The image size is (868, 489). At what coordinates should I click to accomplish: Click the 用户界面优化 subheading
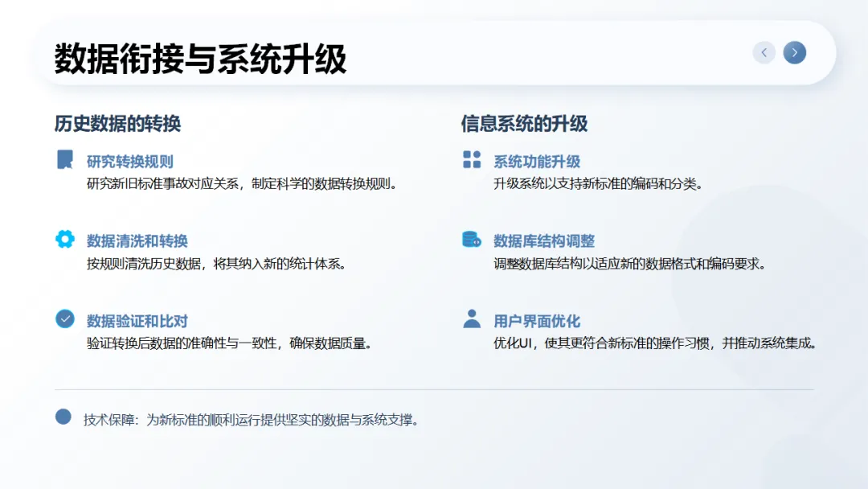click(537, 321)
